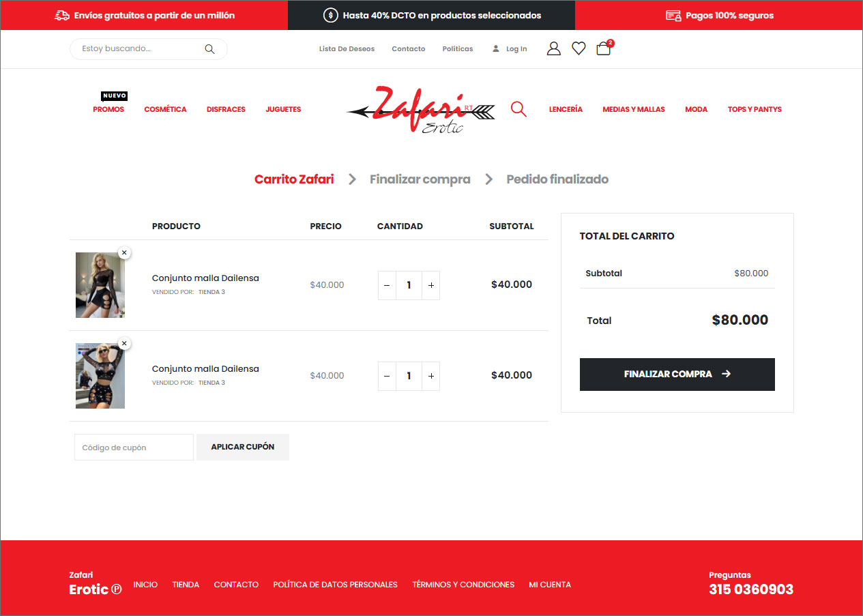This screenshot has width=863, height=616.
Task: Decrease quantity of second cart product
Action: [x=387, y=376]
